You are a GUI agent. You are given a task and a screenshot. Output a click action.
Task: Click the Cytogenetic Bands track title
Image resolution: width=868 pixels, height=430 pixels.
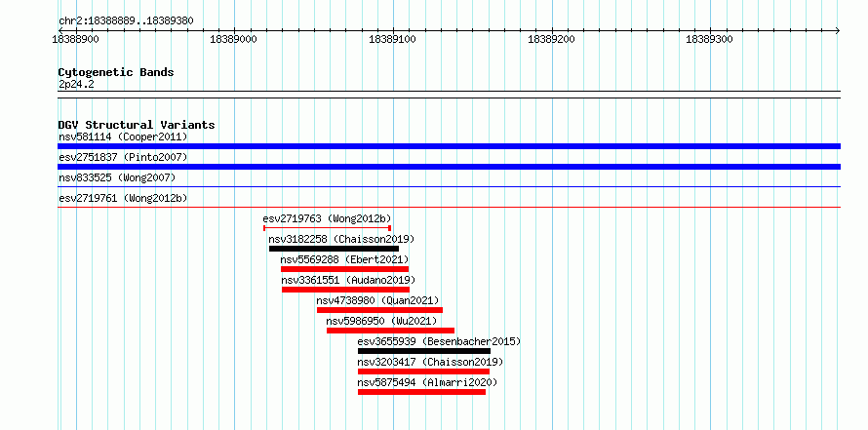pos(116,72)
